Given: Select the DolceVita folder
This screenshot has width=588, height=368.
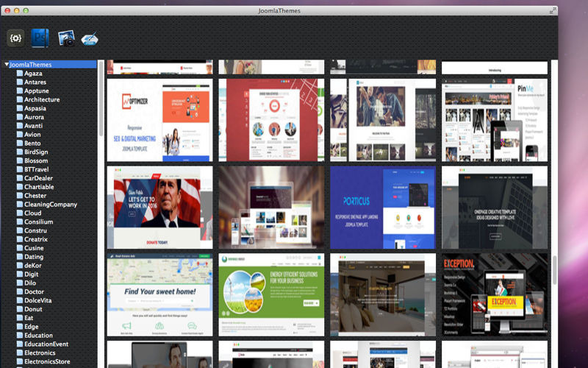Looking at the screenshot, I should click(x=38, y=300).
